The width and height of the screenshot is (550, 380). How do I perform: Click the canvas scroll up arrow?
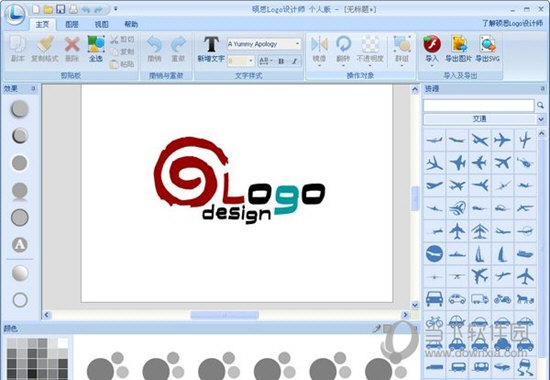pos(415,89)
